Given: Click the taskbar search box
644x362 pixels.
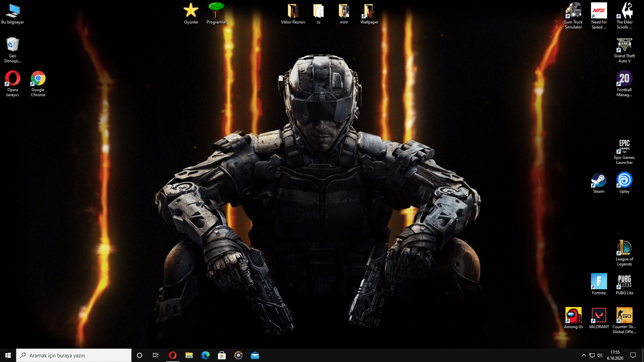Looking at the screenshot, I should coord(74,355).
